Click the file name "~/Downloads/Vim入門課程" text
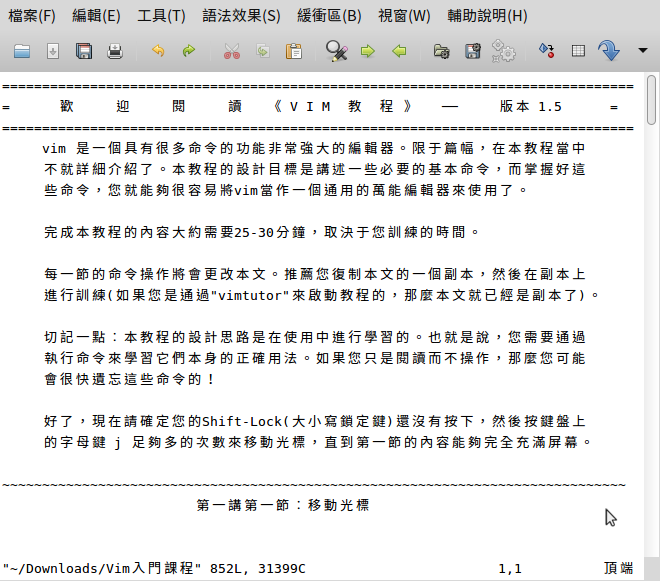Viewport: 660px width, 581px height. (102, 568)
